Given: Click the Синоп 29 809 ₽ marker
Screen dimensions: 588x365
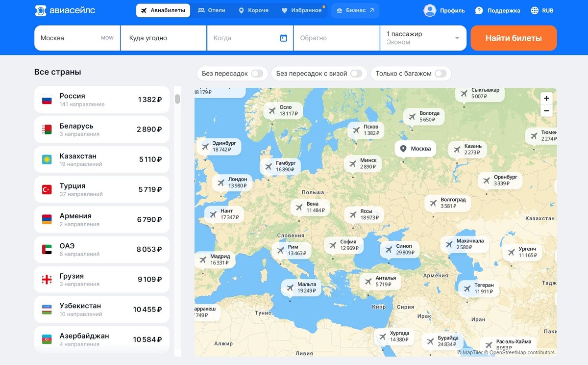Looking at the screenshot, I should click(x=400, y=249).
